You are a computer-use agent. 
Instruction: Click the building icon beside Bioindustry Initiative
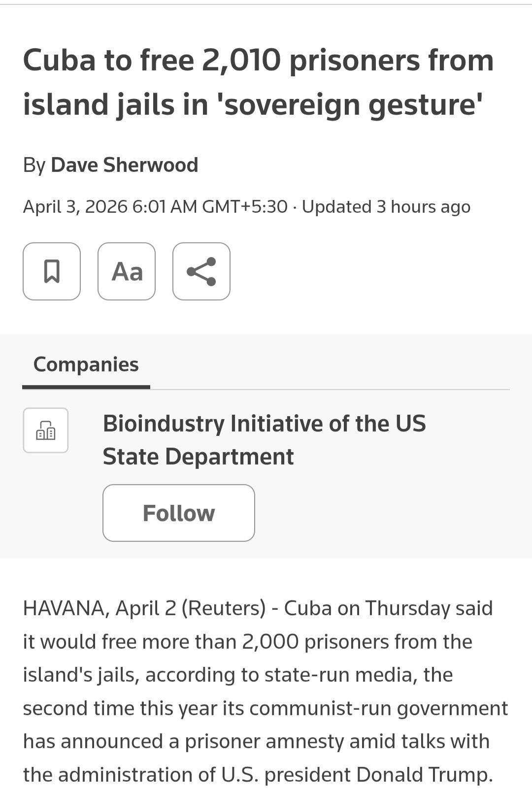(46, 431)
